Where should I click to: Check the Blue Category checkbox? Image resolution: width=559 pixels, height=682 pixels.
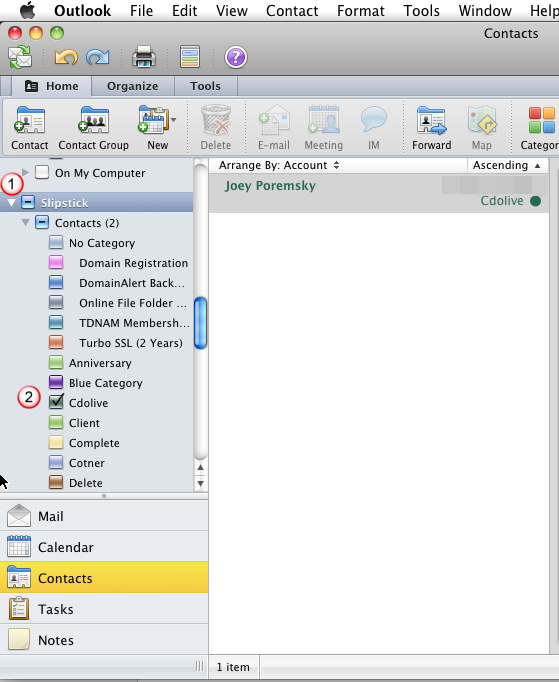[x=56, y=382]
